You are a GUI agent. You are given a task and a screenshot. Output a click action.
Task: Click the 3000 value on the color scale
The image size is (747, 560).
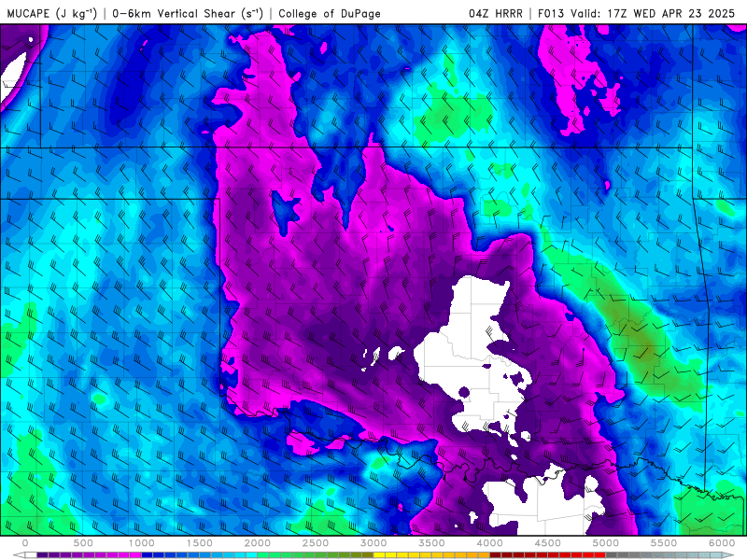[x=373, y=543]
